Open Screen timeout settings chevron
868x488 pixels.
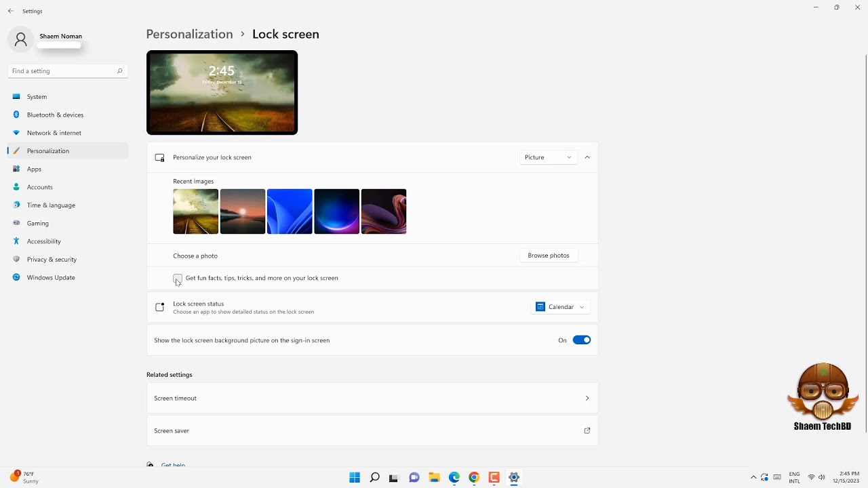pyautogui.click(x=587, y=398)
